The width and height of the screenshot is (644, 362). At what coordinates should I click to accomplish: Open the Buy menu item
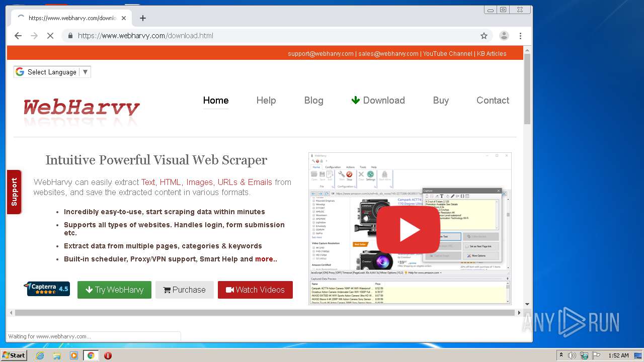click(x=441, y=100)
